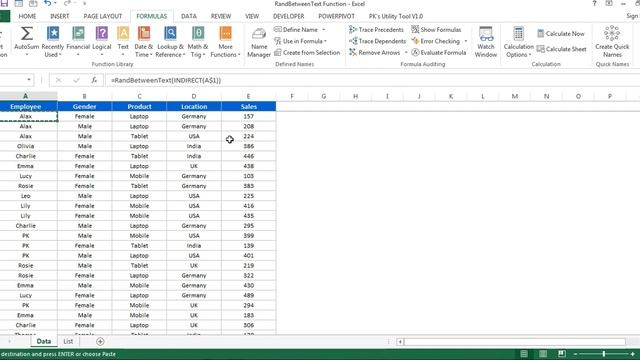Open Logical functions menu
This screenshot has width=640, height=360.
point(102,42)
